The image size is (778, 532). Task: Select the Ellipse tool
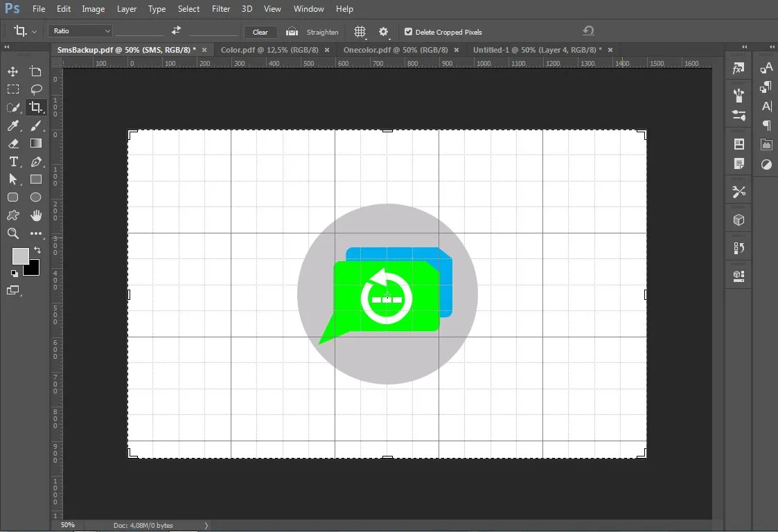pos(36,197)
